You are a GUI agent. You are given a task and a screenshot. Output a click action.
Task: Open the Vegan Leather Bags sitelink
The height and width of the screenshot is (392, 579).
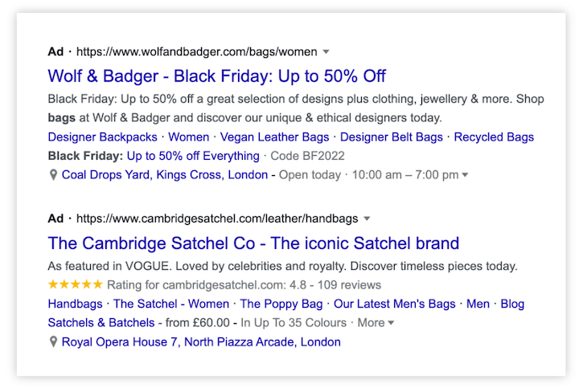click(x=274, y=137)
